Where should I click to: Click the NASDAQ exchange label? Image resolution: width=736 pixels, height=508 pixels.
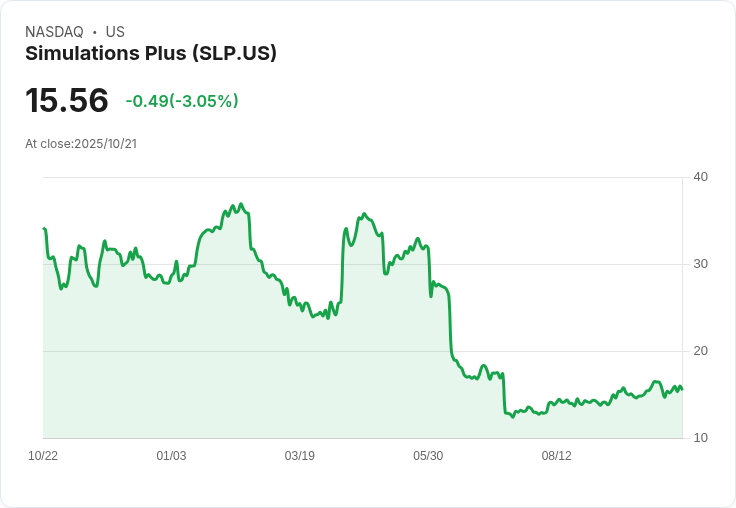(x=54, y=32)
